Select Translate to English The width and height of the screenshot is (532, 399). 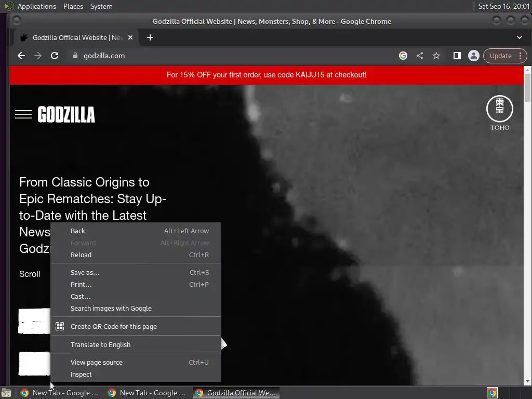click(136, 344)
